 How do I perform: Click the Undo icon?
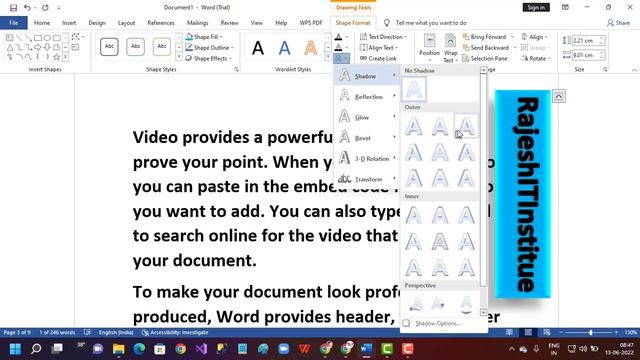point(27,7)
